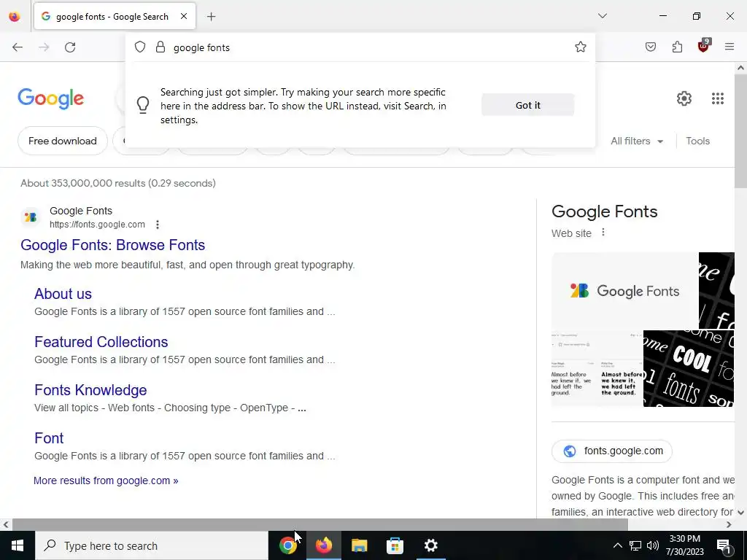Launch Chrome from the taskbar
747x560 pixels.
[287, 545]
